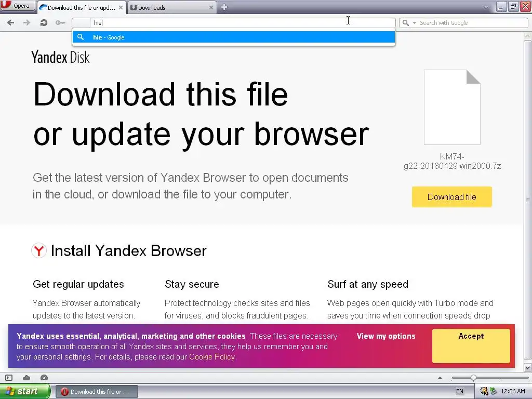Click the first system tray icon
This screenshot has height=399, width=532.
(484, 391)
